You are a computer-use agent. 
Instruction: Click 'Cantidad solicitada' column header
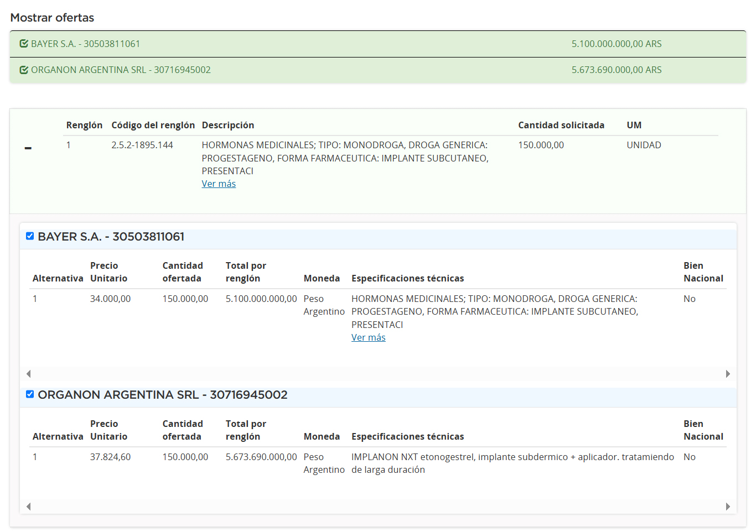point(561,125)
